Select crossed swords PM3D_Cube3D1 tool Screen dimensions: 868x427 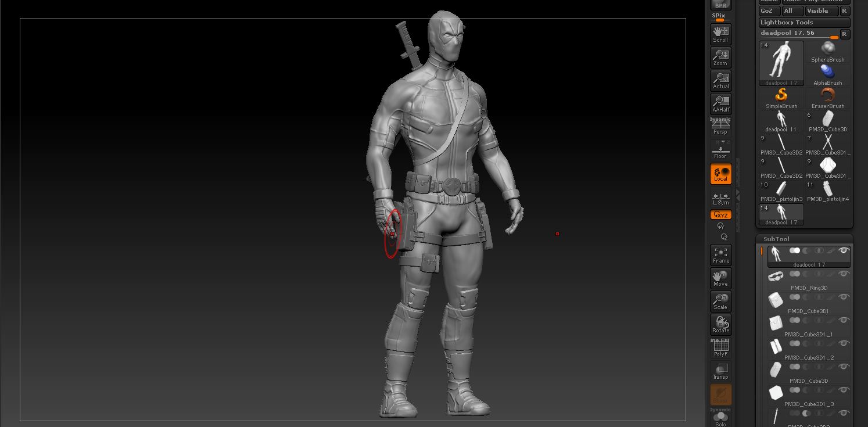[x=827, y=145]
